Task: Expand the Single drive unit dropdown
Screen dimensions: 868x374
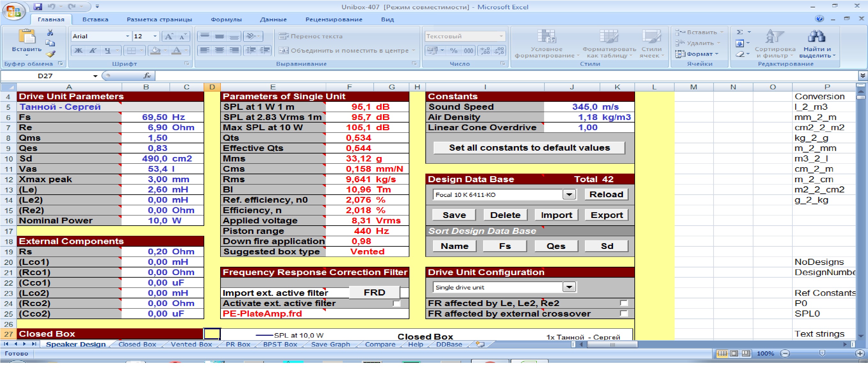Action: [569, 288]
